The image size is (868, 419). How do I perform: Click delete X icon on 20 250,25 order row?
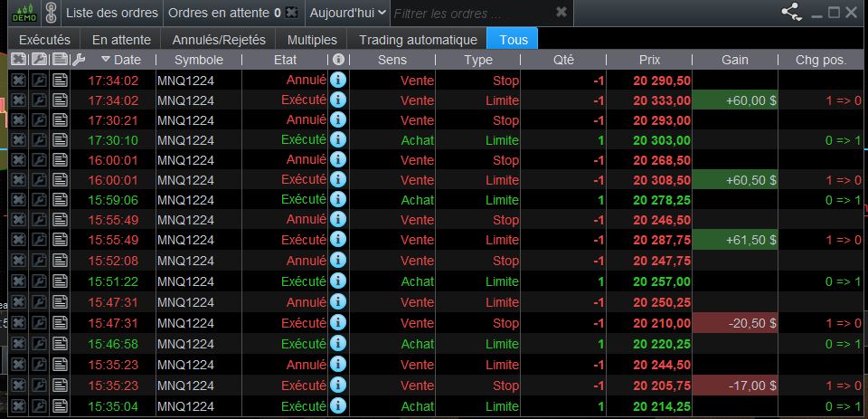pos(18,302)
